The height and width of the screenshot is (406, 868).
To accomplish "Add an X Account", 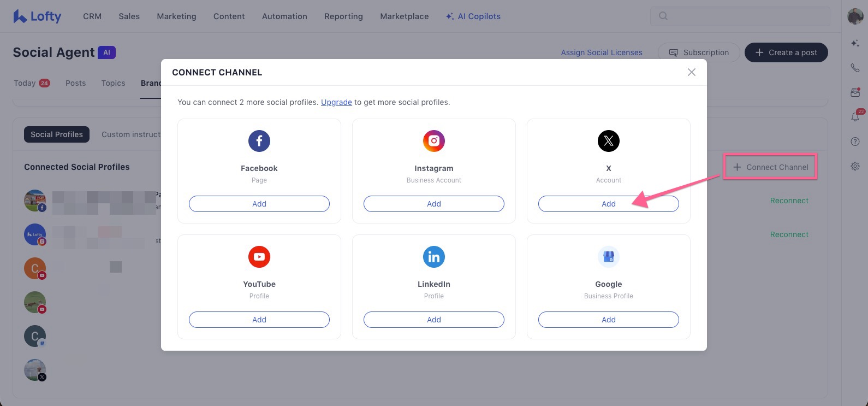I will coord(609,204).
